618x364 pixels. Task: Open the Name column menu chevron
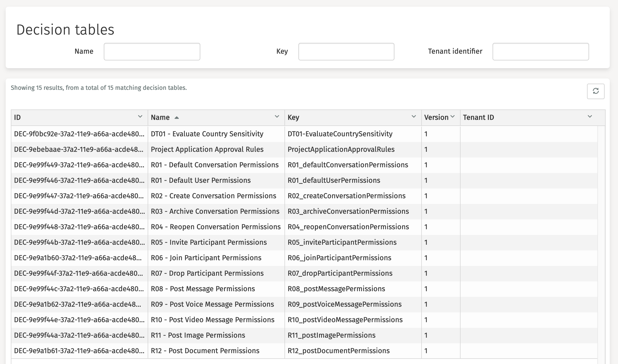277,117
